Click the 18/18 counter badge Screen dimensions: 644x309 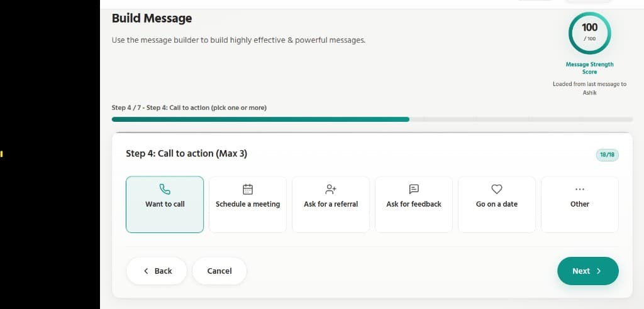[607, 154]
